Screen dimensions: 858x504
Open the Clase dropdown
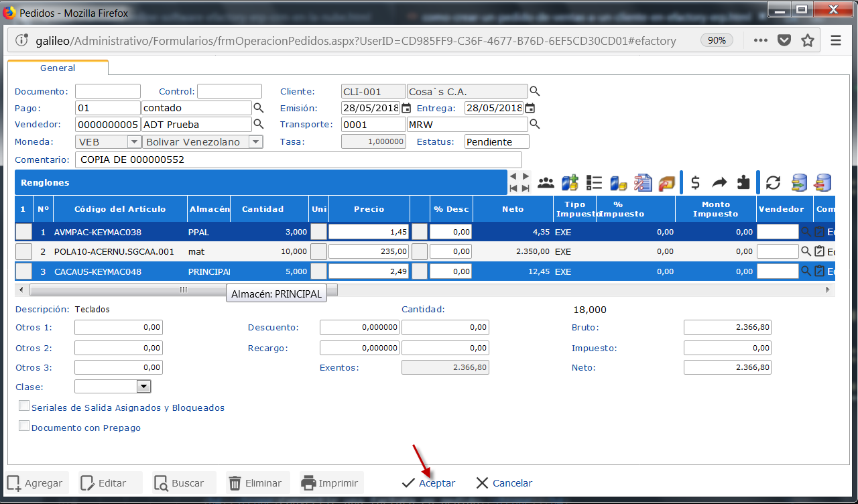click(x=143, y=387)
